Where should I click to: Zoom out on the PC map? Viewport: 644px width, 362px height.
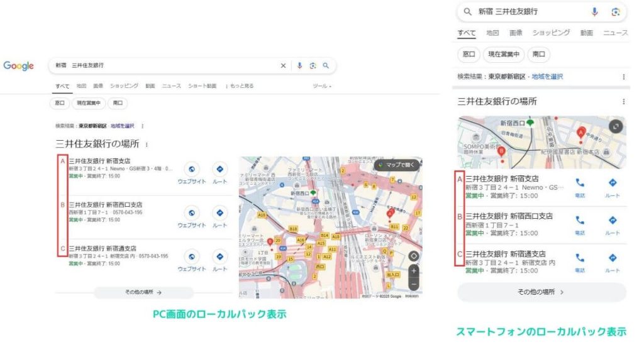point(414,284)
